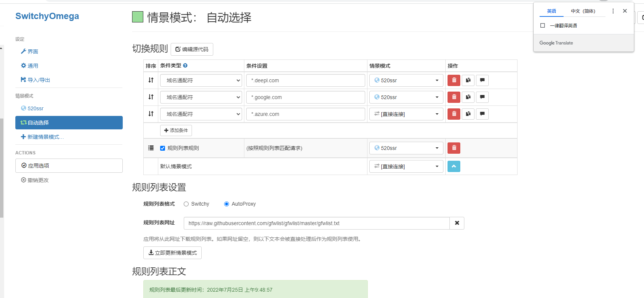Open the profile dropdown for the deepl.com rule
The image size is (644, 298).
pyautogui.click(x=406, y=80)
